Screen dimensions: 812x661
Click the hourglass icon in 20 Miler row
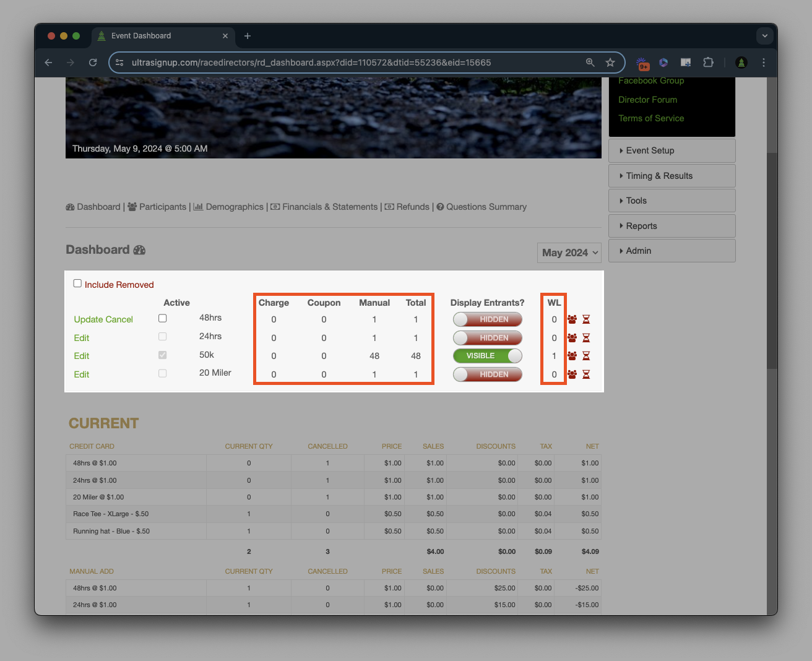[x=586, y=374]
